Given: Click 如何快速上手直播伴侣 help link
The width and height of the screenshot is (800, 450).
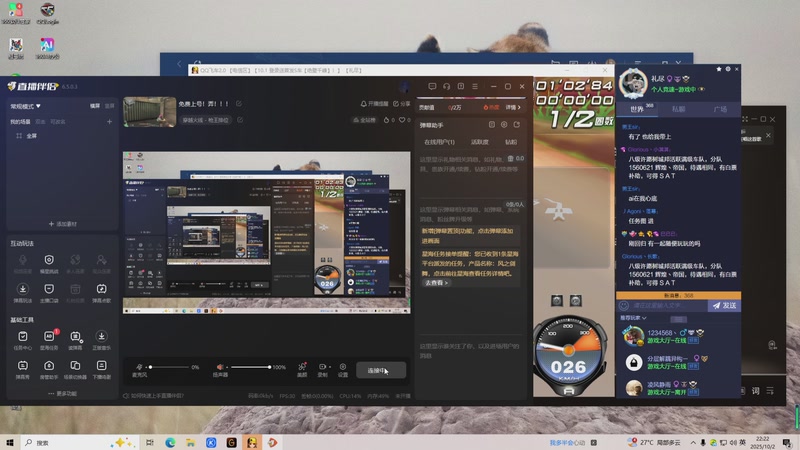Looking at the screenshot, I should (154, 395).
